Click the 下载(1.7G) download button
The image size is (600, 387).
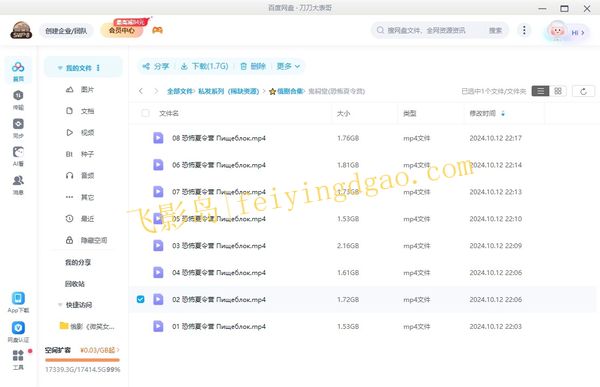[204, 66]
